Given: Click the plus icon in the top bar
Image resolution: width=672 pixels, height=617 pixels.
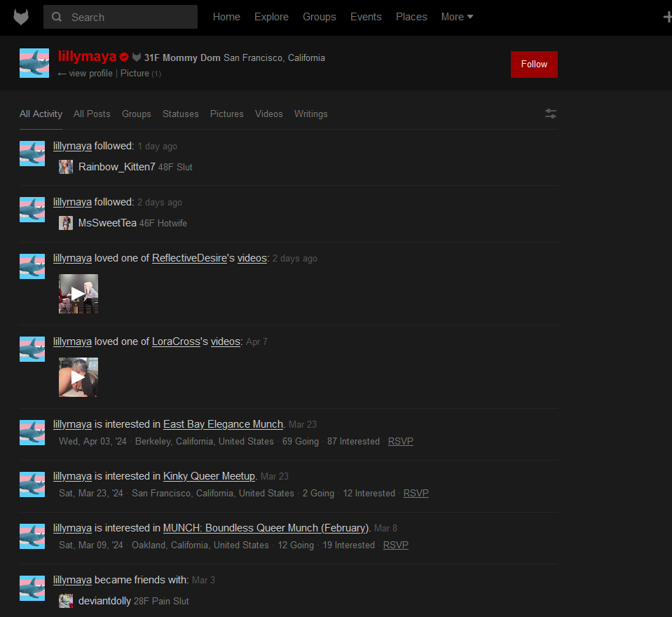Looking at the screenshot, I should pos(667,17).
